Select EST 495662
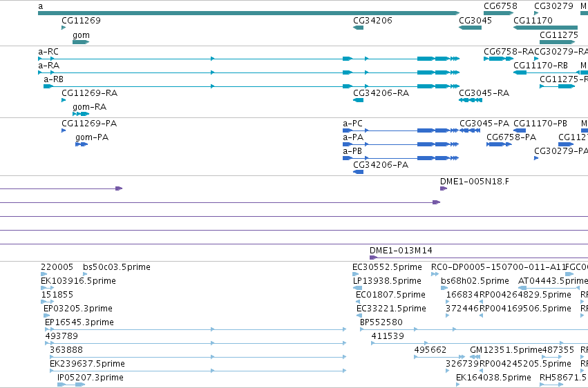 pos(439,358)
